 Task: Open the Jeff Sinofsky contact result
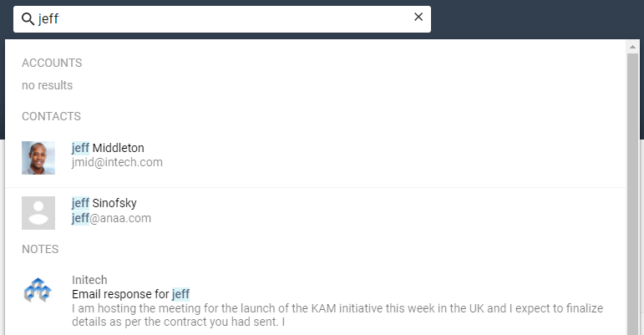(104, 203)
